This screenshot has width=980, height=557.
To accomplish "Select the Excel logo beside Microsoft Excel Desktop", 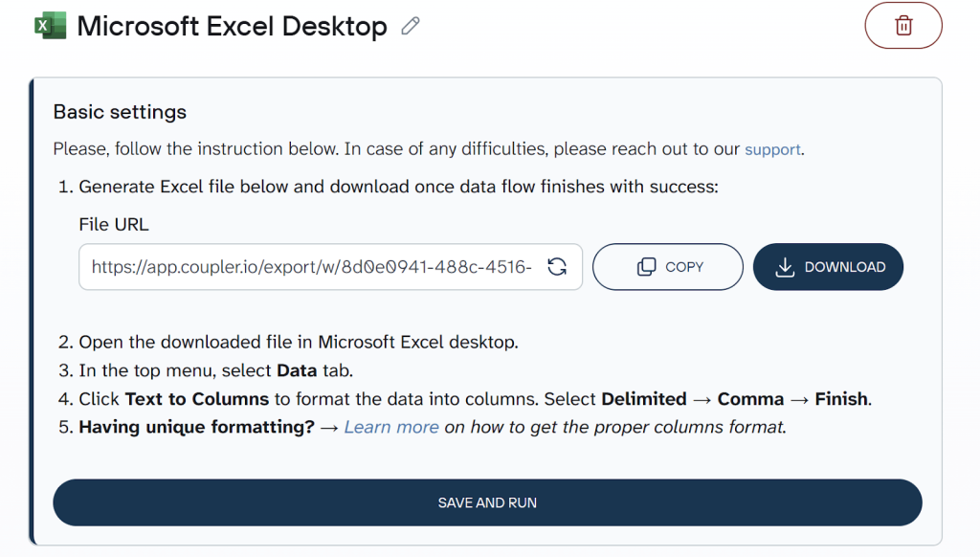I will click(50, 25).
